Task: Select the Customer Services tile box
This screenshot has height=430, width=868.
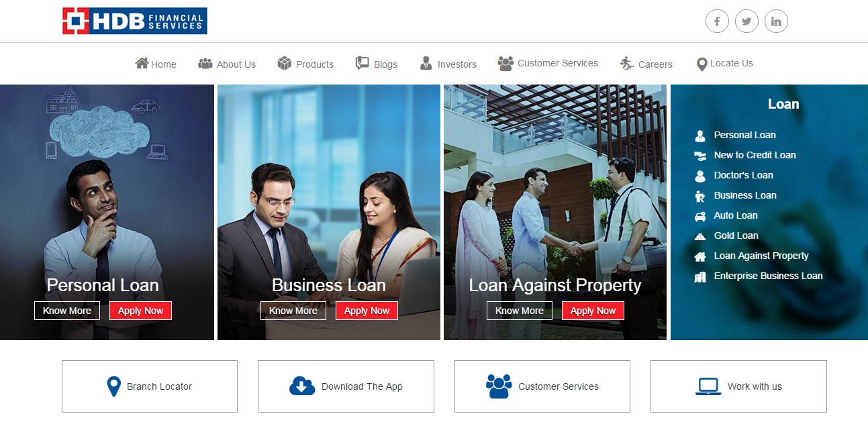Action: coord(542,386)
